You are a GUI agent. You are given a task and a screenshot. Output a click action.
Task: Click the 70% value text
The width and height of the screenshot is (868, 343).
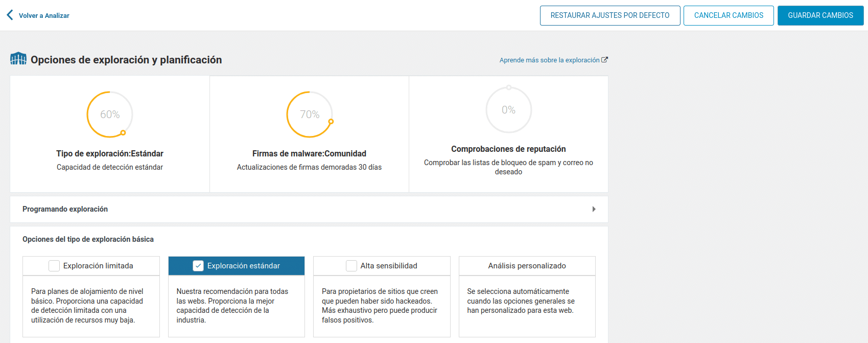310,115
